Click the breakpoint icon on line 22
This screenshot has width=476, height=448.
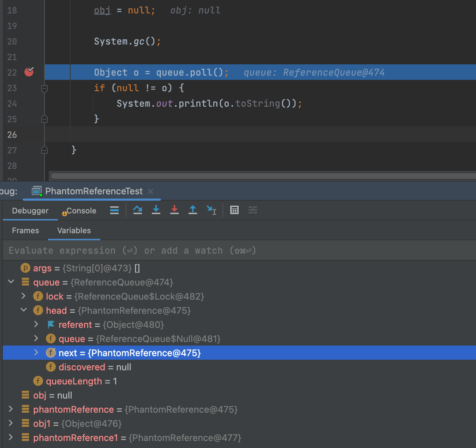point(29,72)
